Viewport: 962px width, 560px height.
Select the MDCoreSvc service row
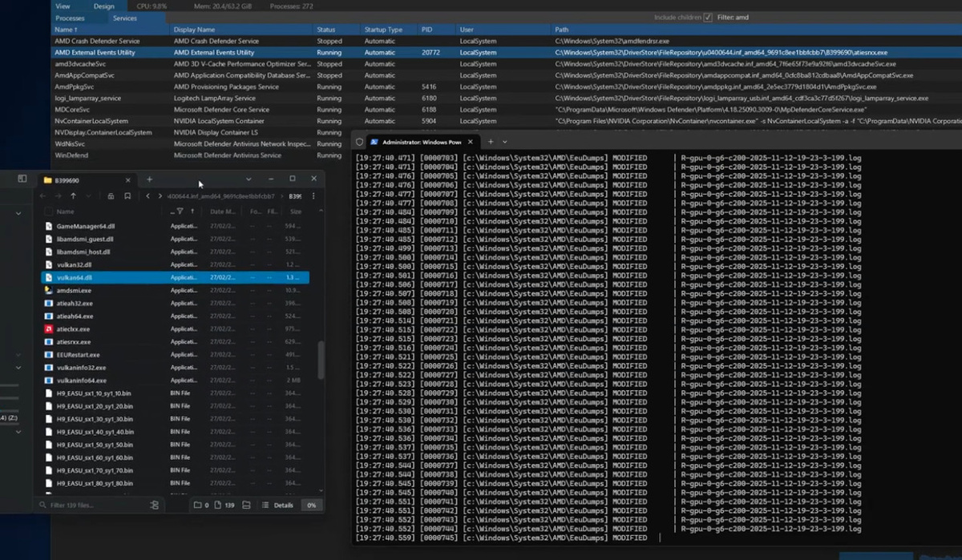(x=507, y=109)
